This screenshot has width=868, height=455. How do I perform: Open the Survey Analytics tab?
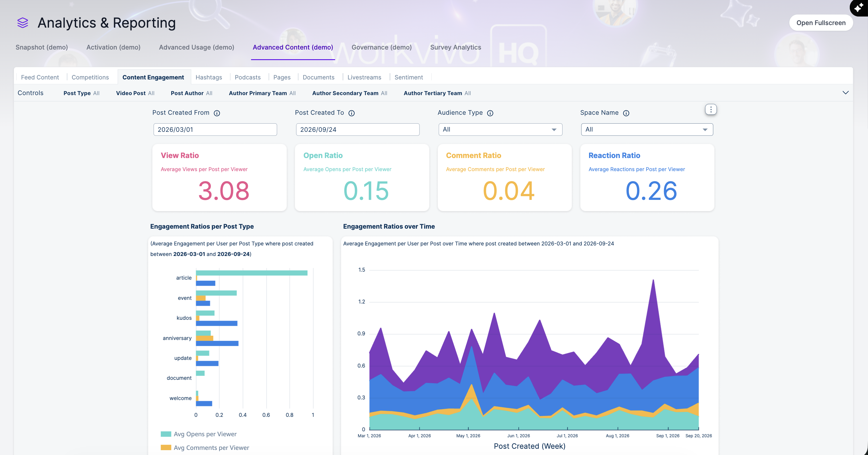click(x=456, y=48)
